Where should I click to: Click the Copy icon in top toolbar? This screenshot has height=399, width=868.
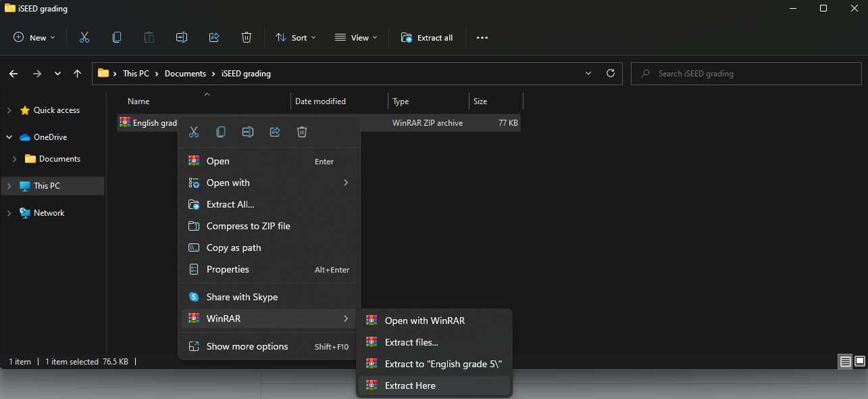(117, 38)
